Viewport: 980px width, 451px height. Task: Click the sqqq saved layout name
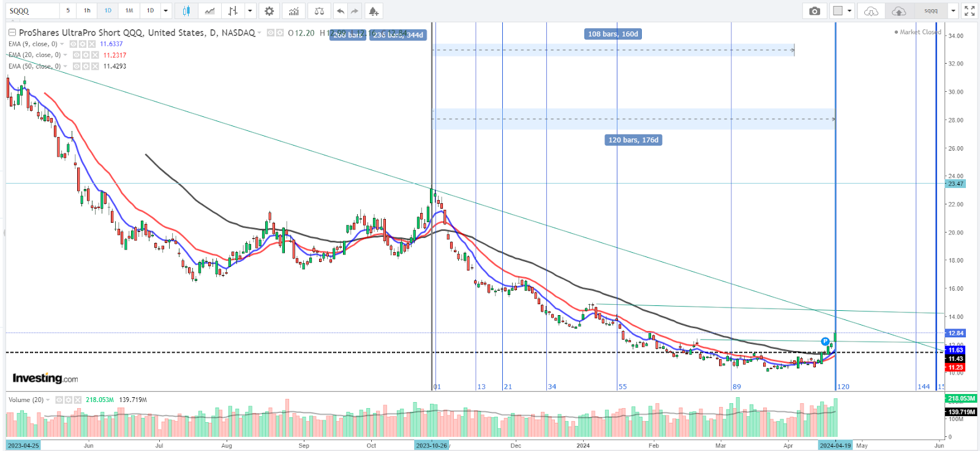(931, 11)
